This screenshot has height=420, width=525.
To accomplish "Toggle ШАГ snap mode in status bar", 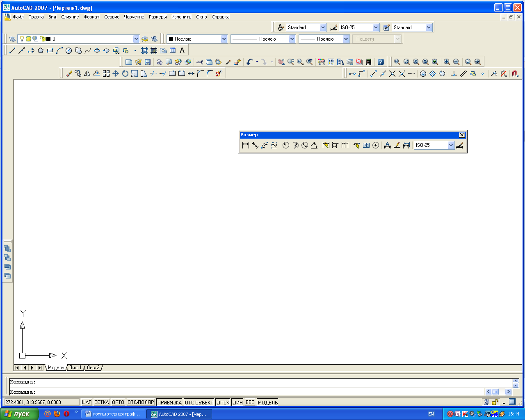I will click(x=87, y=402).
